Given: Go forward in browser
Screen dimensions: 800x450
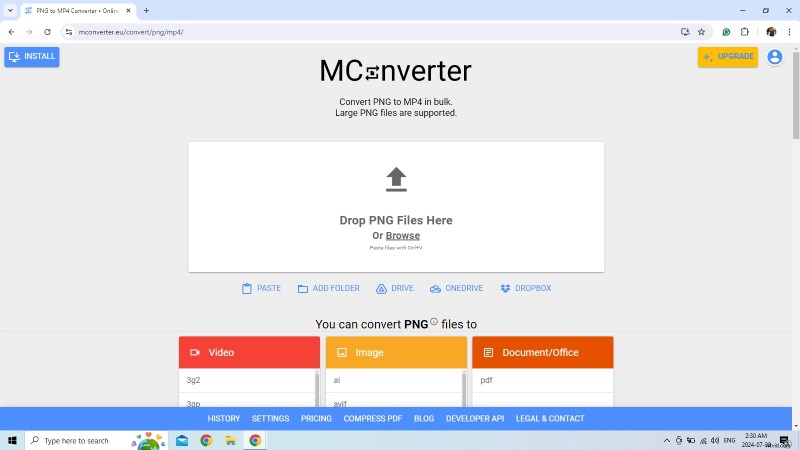Looking at the screenshot, I should click(29, 32).
